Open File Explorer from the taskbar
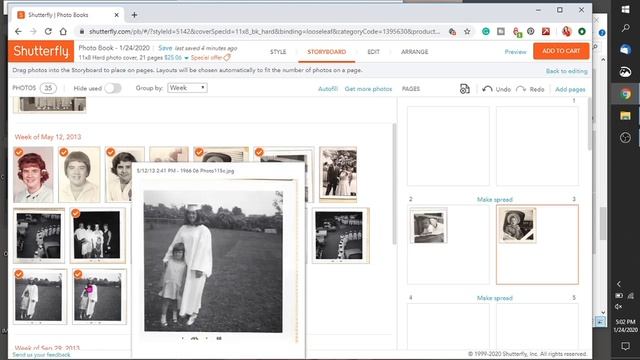Viewport: 640px width, 360px height. click(x=625, y=116)
